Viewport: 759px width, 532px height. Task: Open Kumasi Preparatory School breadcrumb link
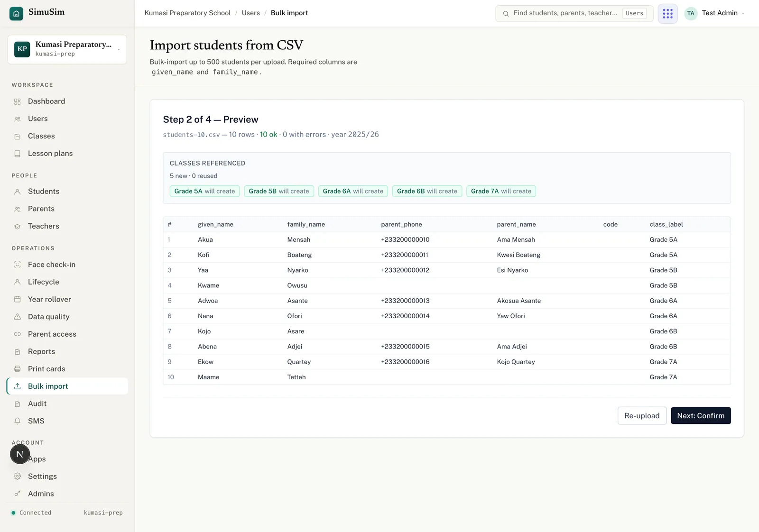(x=187, y=13)
